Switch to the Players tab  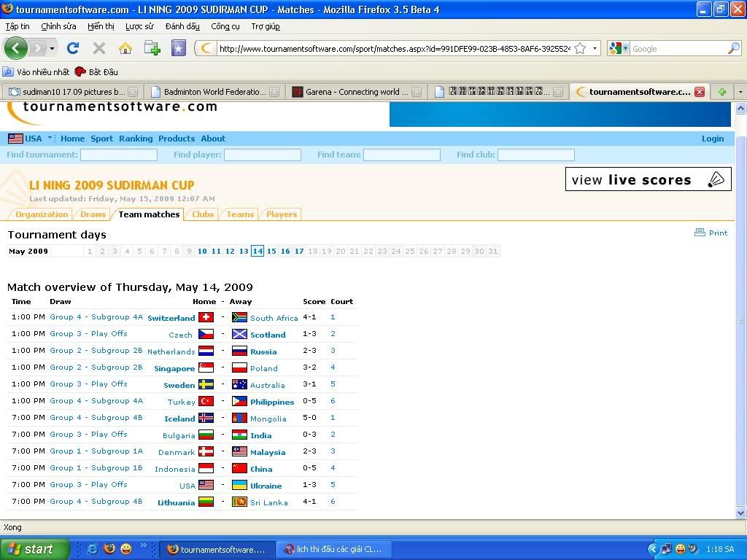282,214
